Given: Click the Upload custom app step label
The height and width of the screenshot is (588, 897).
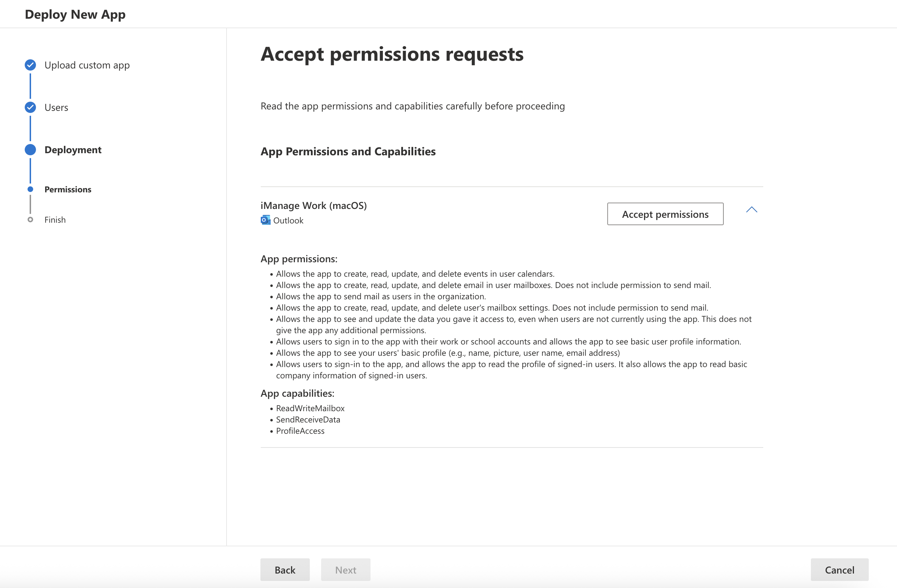Looking at the screenshot, I should [87, 65].
